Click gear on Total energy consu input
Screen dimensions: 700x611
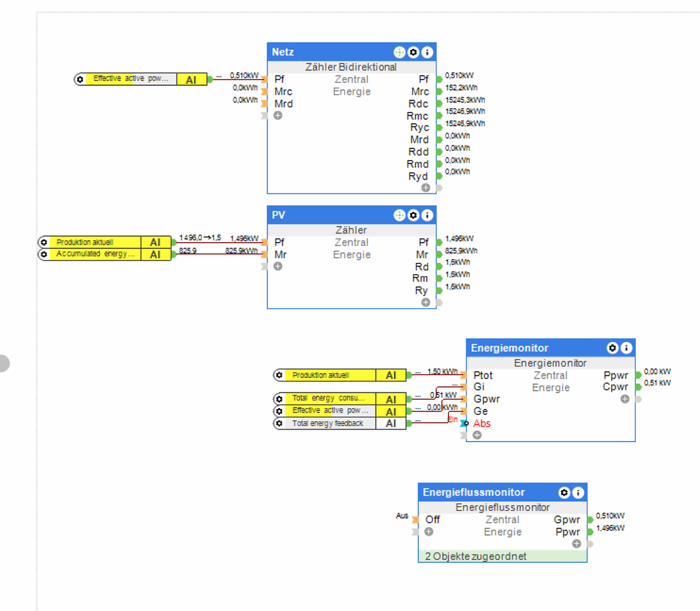coord(279,399)
